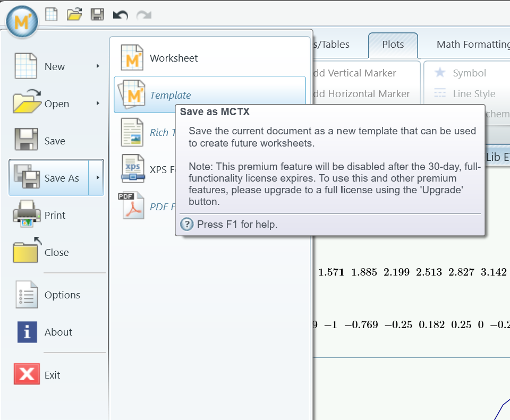Choose Save from the application menu
510x420 pixels.
54,141
